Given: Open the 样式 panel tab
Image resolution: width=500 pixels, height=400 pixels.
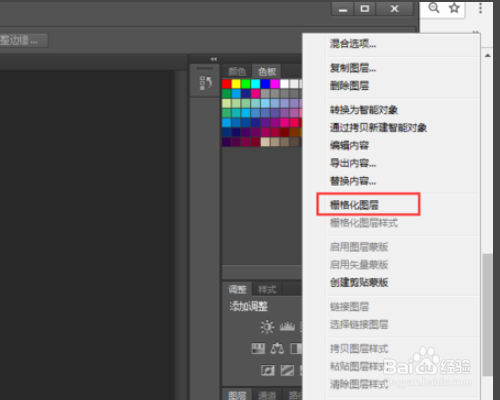Looking at the screenshot, I should click(x=267, y=289).
